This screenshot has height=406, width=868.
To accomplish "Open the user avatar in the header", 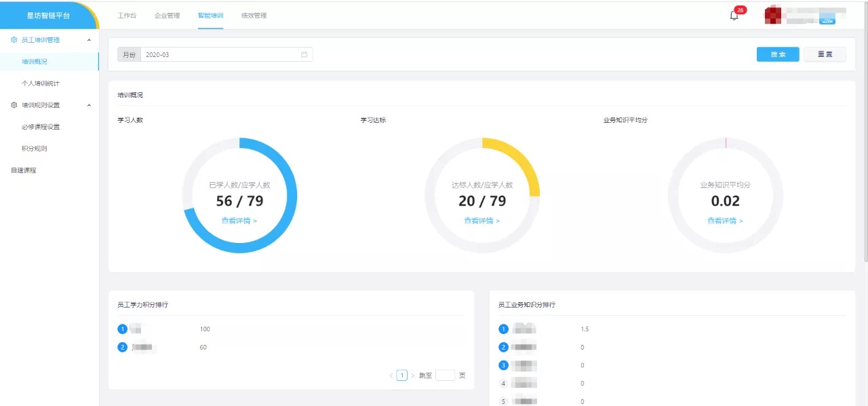I will click(774, 15).
